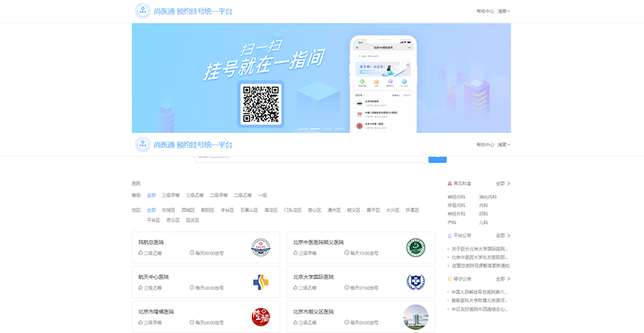The image size is (644, 333).
Task: Click the 停诊公告 bell icon
Action: click(450, 279)
